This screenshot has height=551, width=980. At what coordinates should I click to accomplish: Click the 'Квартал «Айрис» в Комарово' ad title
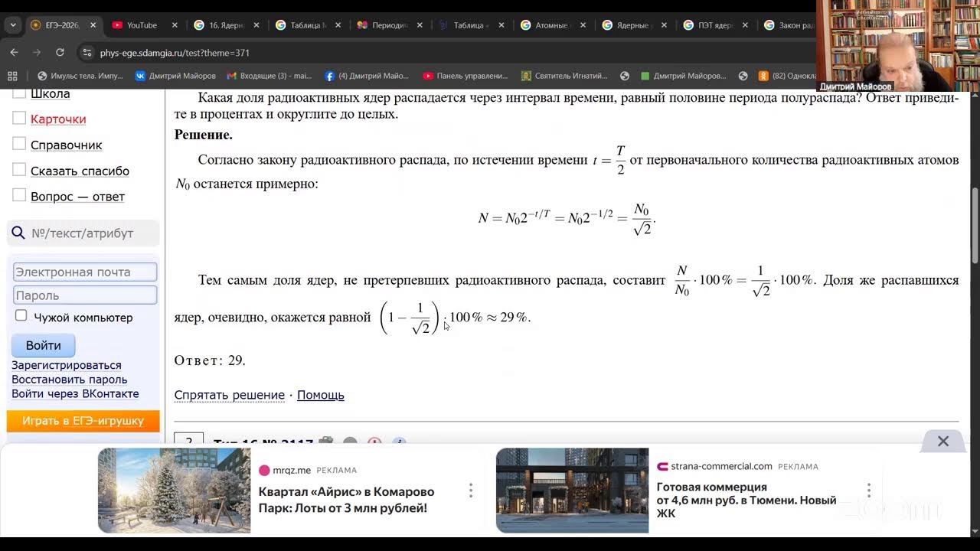coord(346,500)
